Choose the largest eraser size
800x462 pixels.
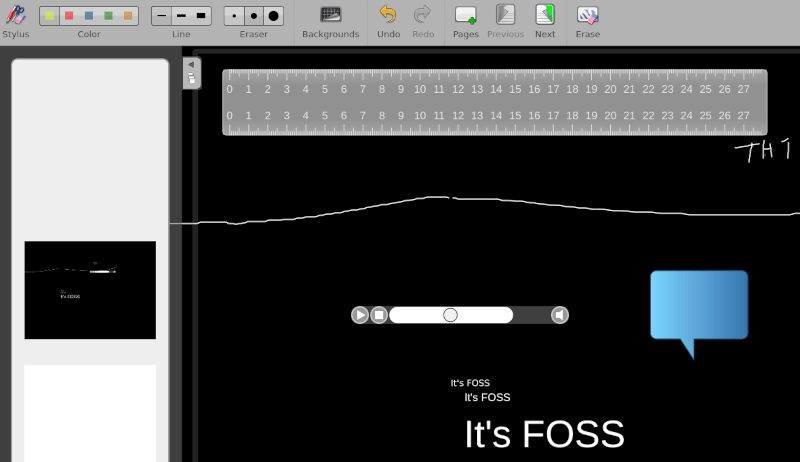(x=273, y=16)
